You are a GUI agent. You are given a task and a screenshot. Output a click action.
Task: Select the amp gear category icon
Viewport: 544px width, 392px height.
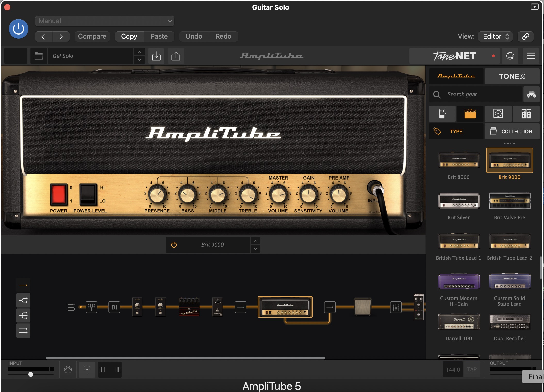coord(470,114)
